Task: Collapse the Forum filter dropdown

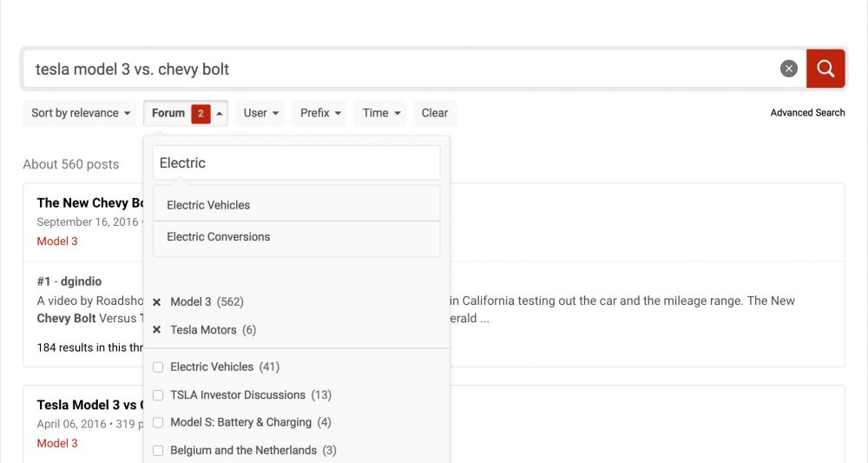Action: coord(186,113)
